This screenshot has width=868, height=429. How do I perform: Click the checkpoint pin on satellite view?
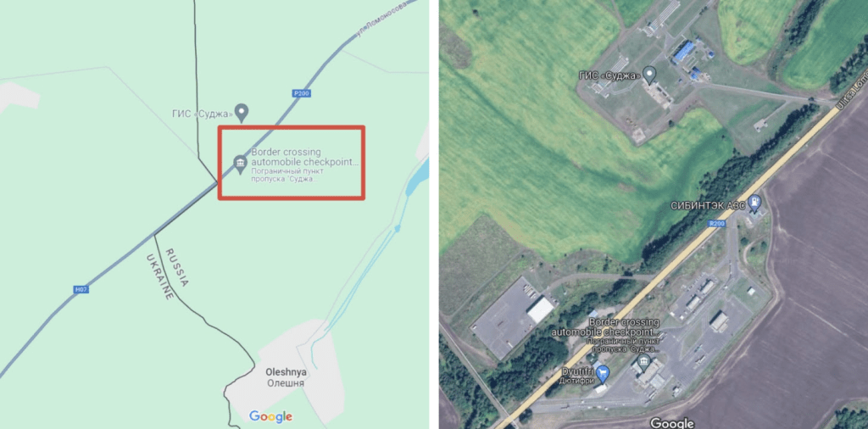643,363
